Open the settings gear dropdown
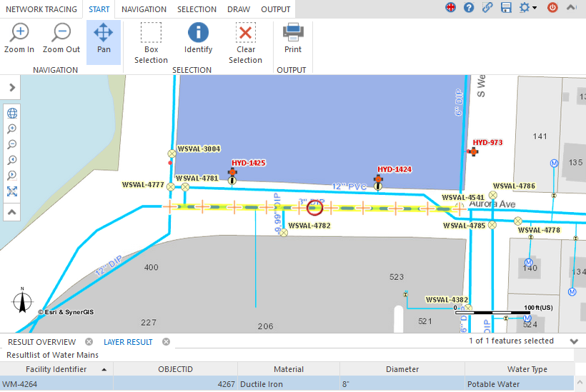Image resolution: width=586 pixels, height=392 pixels. point(528,8)
